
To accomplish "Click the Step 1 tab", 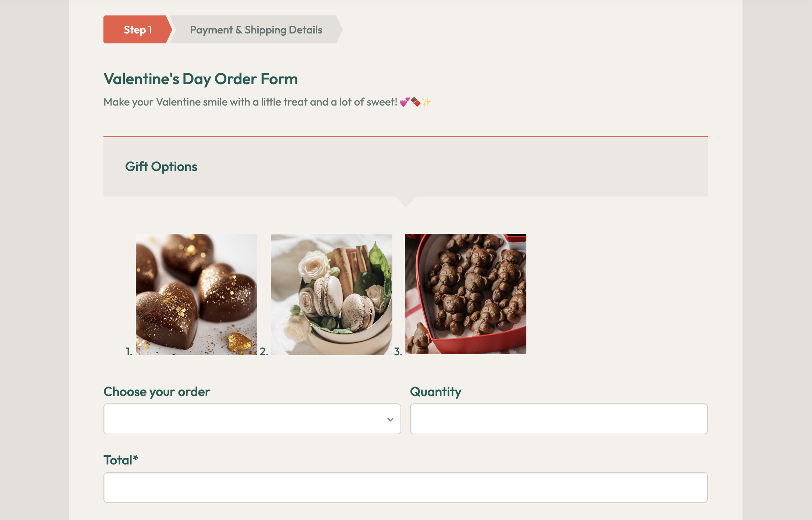I will pyautogui.click(x=137, y=30).
